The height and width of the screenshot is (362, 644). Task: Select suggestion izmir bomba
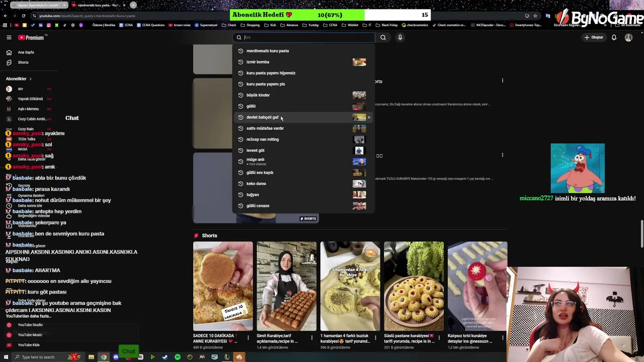[303, 62]
